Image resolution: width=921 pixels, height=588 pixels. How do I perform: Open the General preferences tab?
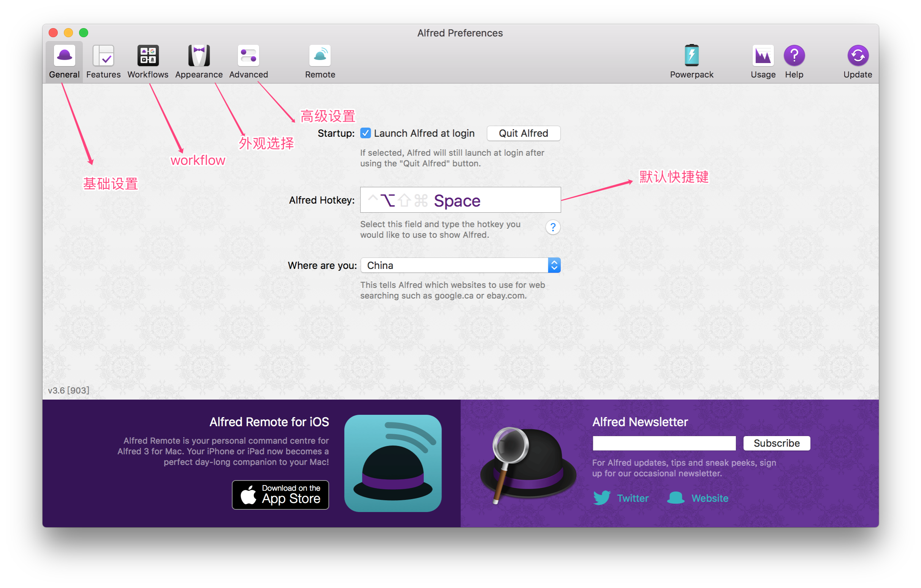coord(64,62)
